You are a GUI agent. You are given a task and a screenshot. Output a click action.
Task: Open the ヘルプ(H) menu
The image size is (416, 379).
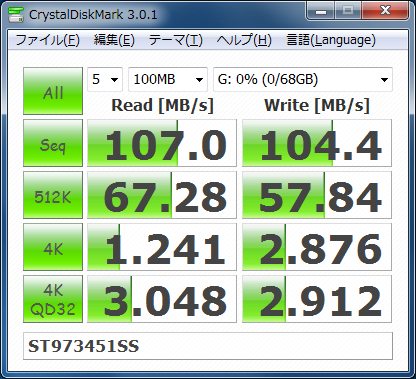(244, 40)
